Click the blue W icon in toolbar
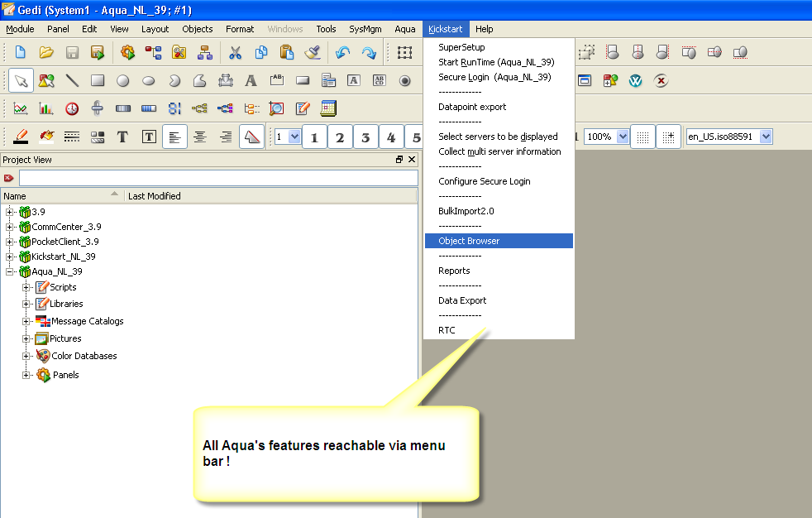The width and height of the screenshot is (812, 518). 635,80
